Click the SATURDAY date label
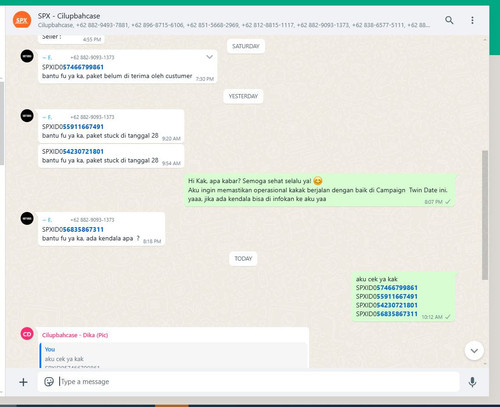The width and height of the screenshot is (500, 407). point(246,46)
